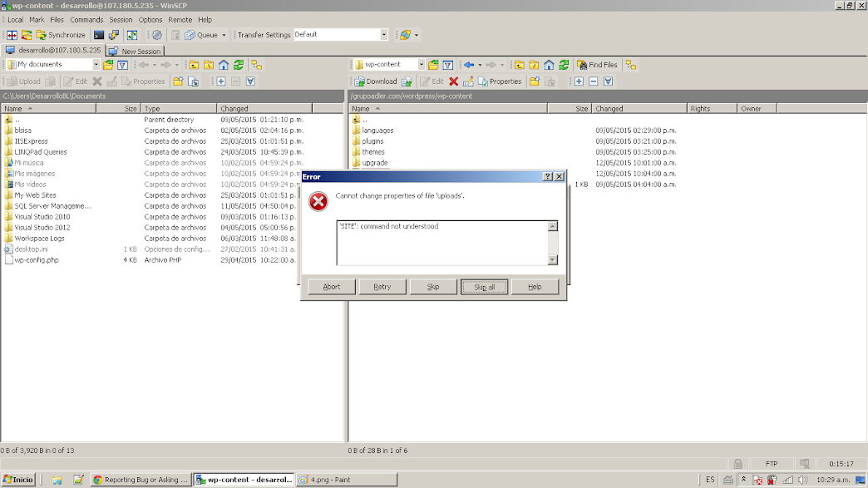Expand the My documents drive dropdown

click(x=96, y=65)
